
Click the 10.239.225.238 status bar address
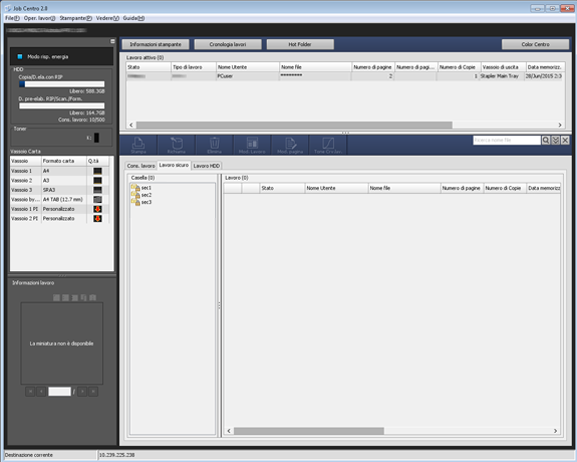pyautogui.click(x=117, y=455)
